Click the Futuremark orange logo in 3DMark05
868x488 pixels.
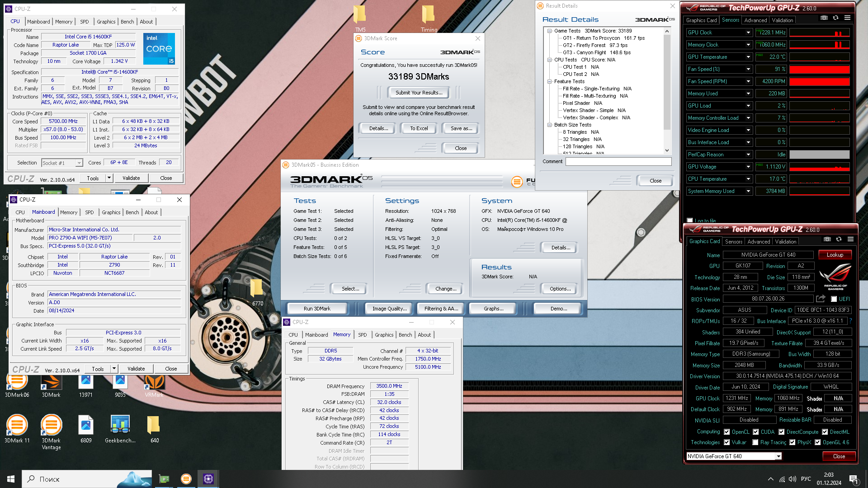(x=517, y=182)
